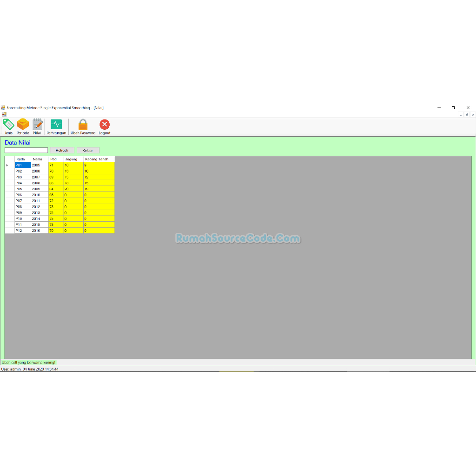476x476 pixels.
Task: Click the red Logout icon
Action: (x=105, y=126)
